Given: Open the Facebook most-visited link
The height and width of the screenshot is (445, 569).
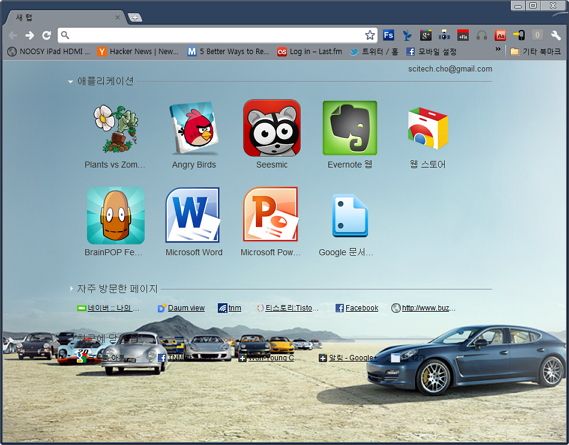Looking at the screenshot, I should click(357, 308).
